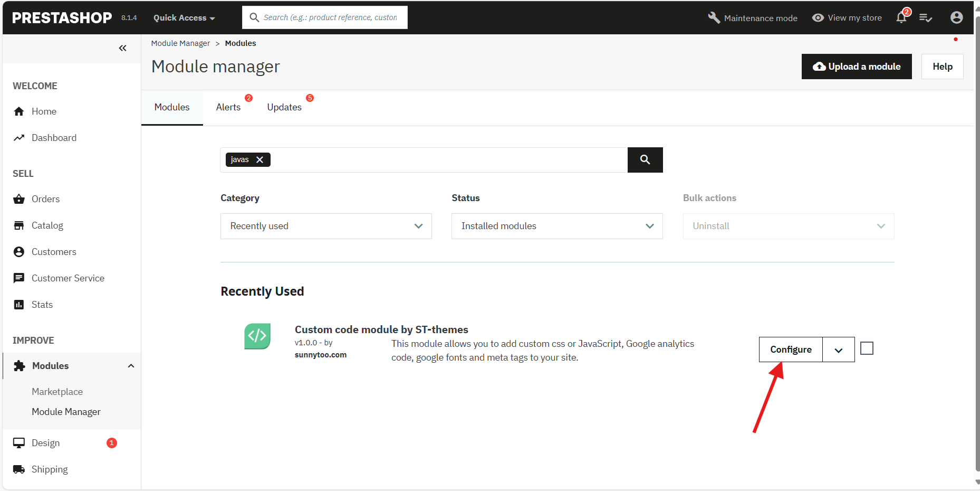Click the cloud icon on Upload button

[819, 67]
